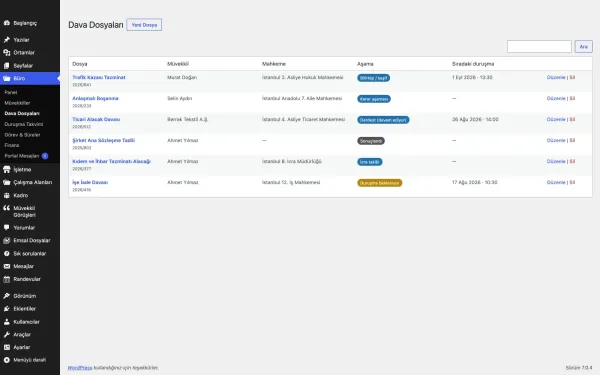Click the Emsal Dosyalar icon
The height and width of the screenshot is (375, 600).
coord(7,240)
